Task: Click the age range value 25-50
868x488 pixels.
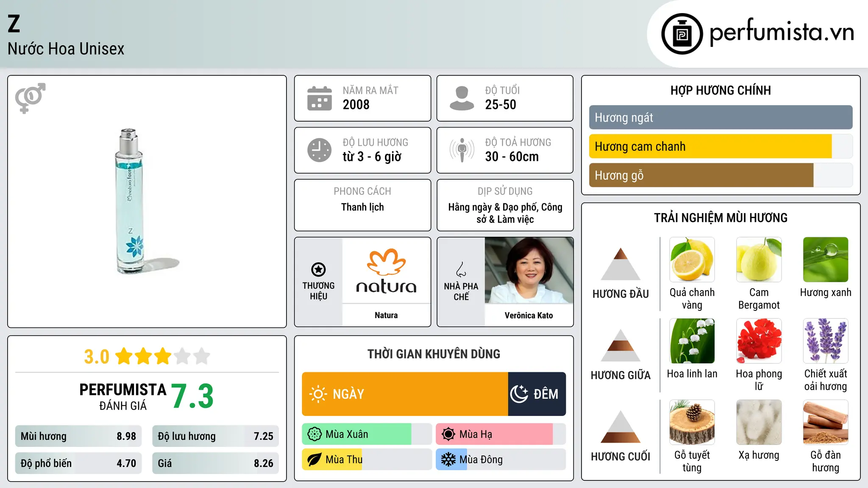Action: pos(501,105)
